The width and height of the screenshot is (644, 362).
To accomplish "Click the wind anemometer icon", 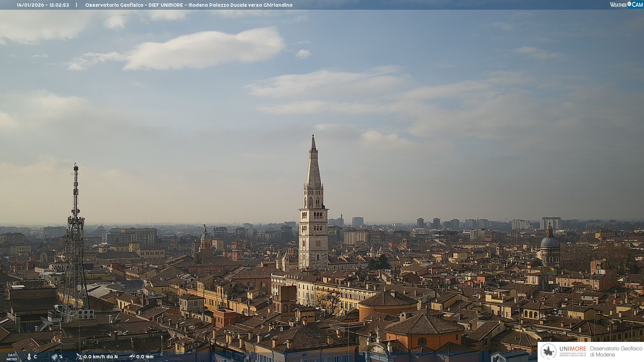I will pos(79,357).
